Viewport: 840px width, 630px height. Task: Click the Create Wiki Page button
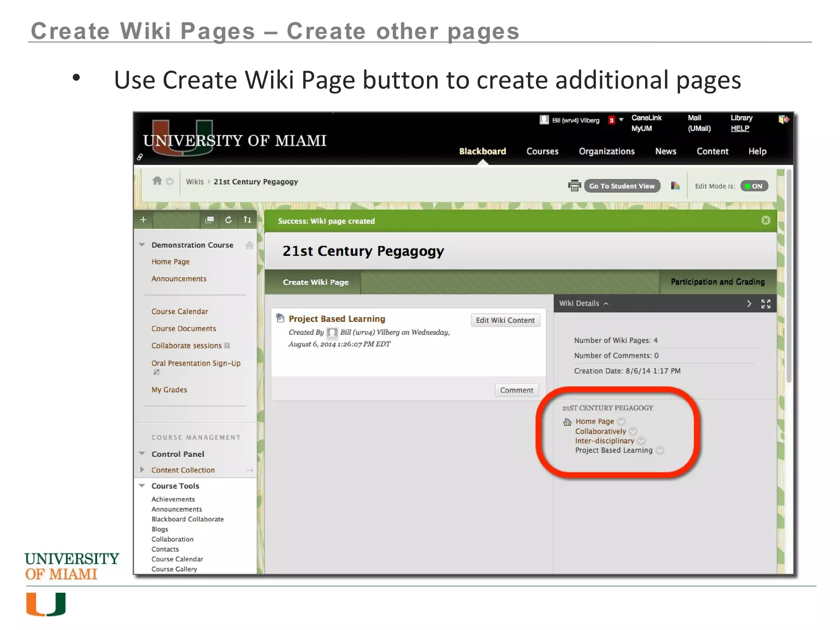pyautogui.click(x=315, y=282)
